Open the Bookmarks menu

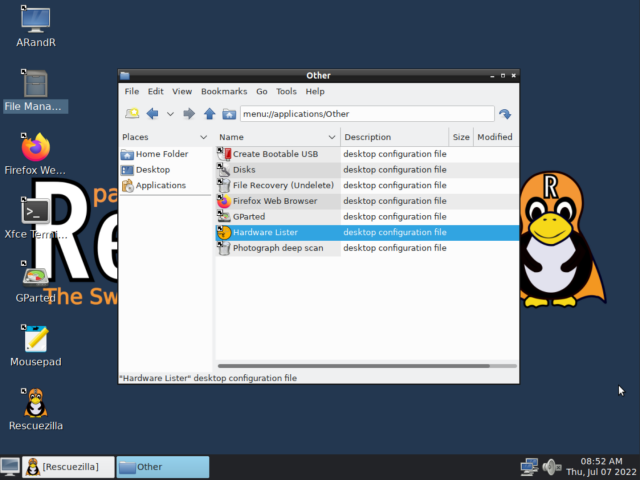224,91
